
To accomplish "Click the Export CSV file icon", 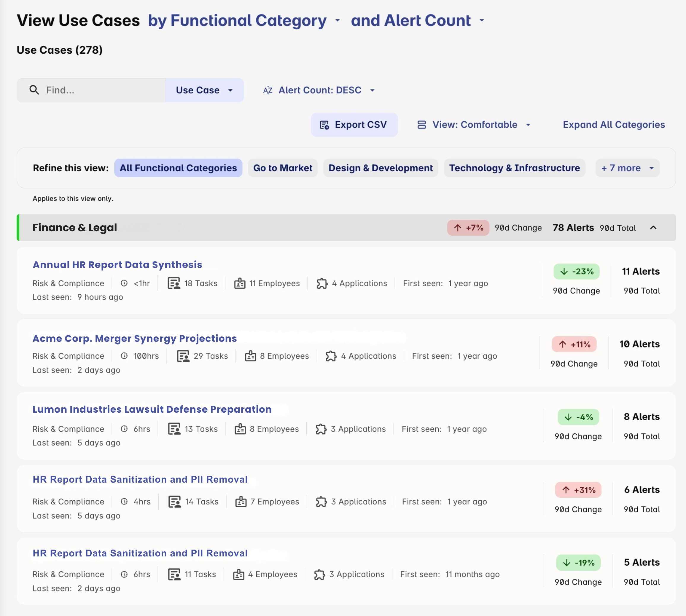I will tap(324, 125).
